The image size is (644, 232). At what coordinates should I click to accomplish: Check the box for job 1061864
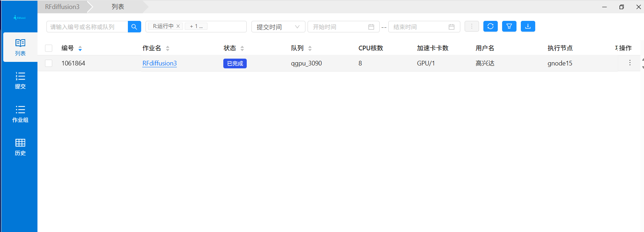click(x=49, y=63)
